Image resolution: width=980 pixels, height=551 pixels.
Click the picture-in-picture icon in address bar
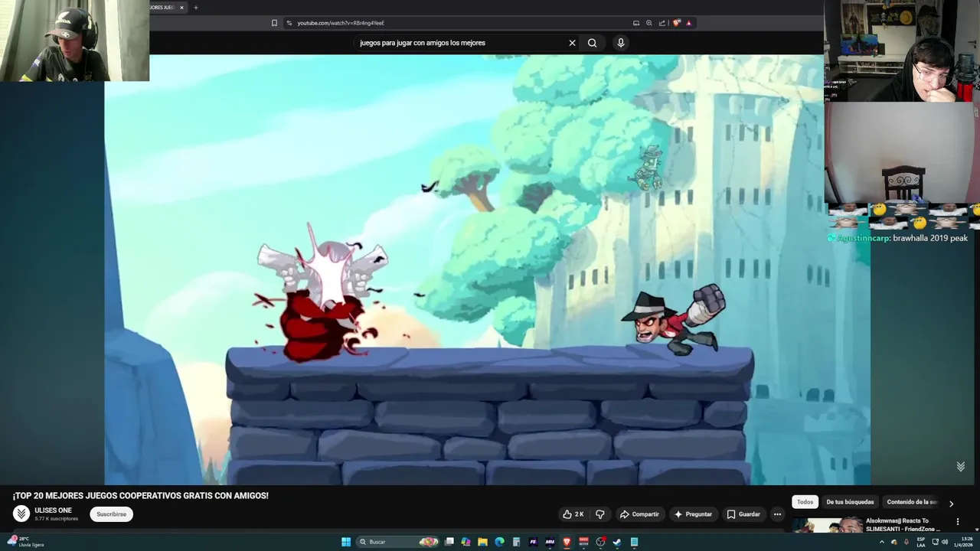point(636,23)
